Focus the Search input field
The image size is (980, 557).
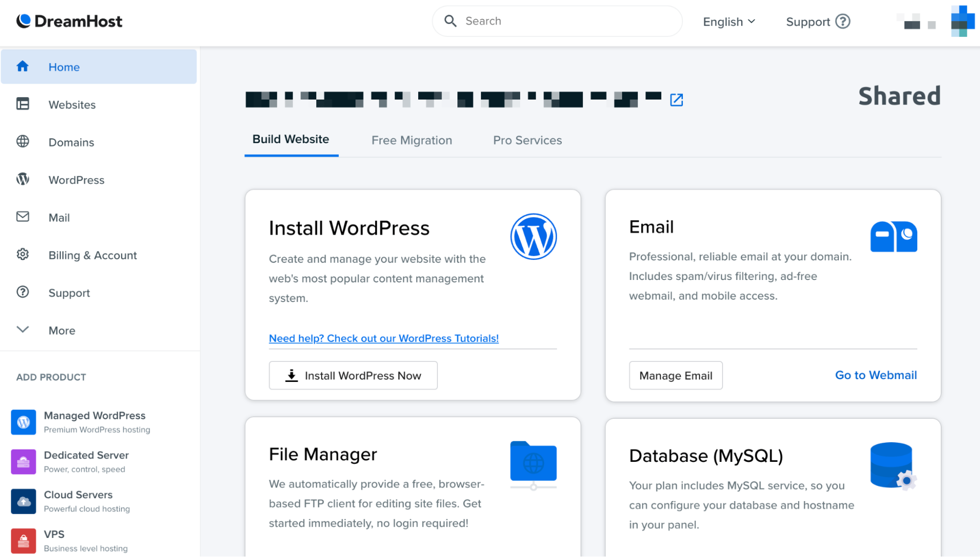pos(557,21)
